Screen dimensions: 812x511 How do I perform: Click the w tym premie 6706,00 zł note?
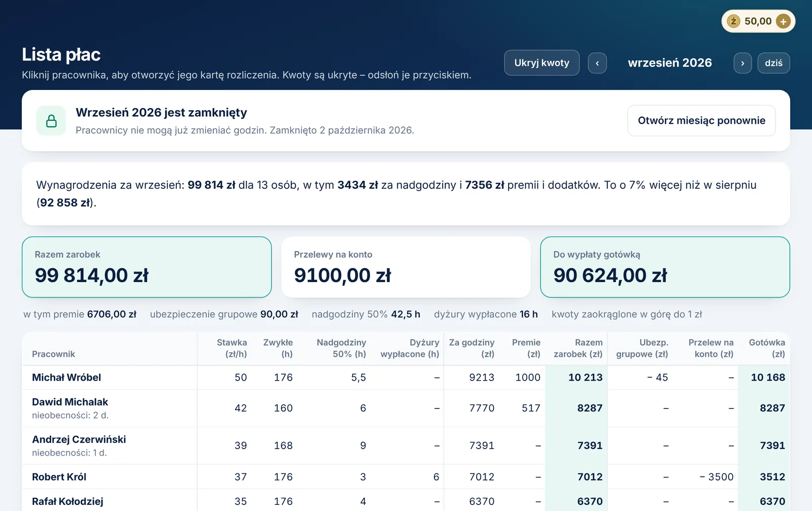tap(80, 314)
